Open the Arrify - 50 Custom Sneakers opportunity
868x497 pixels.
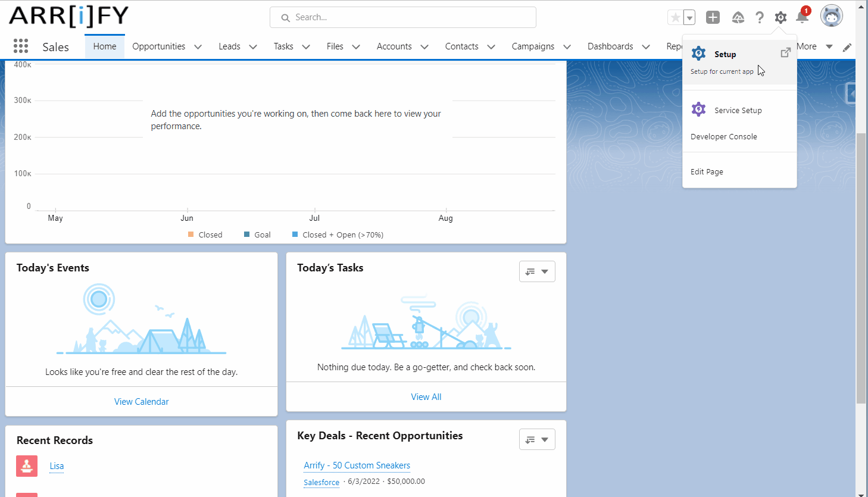click(x=357, y=465)
